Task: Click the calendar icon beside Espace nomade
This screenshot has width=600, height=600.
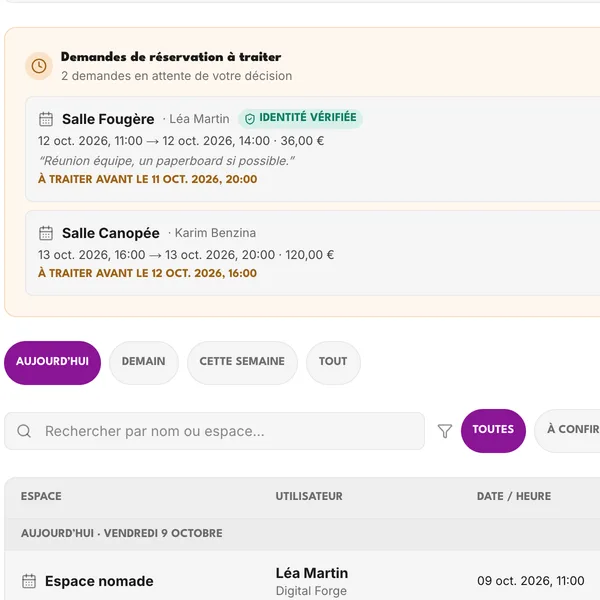Action: [x=29, y=581]
